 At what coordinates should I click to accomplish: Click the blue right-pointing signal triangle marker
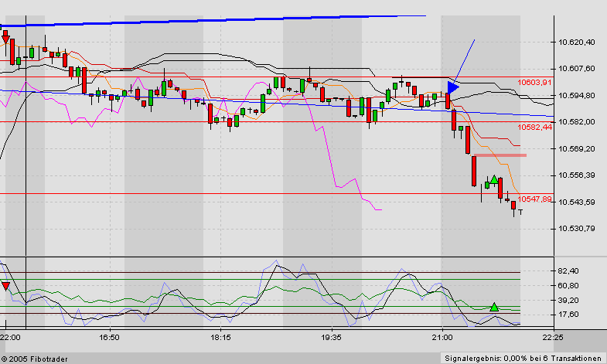452,87
